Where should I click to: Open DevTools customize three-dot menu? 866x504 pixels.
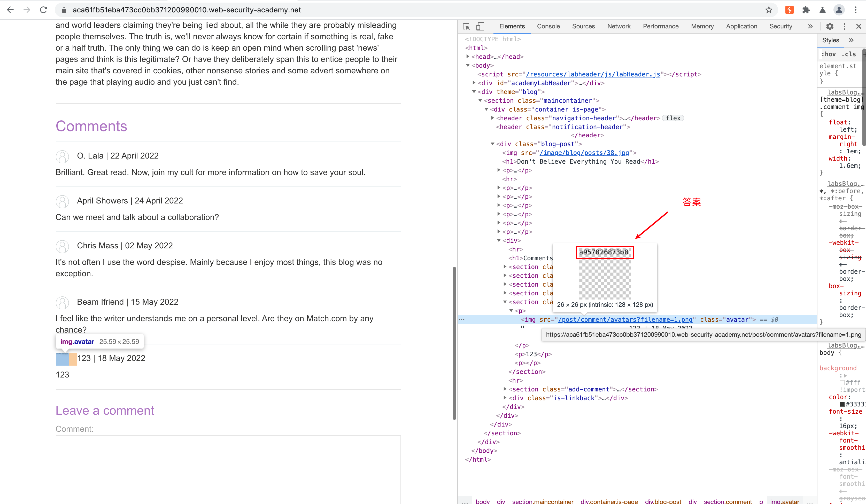pos(844,26)
